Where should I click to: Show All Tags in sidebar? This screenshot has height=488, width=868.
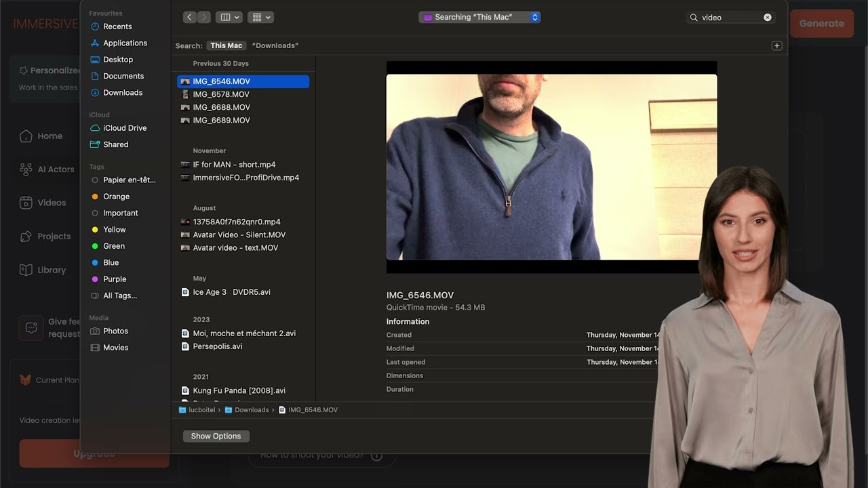click(x=114, y=296)
